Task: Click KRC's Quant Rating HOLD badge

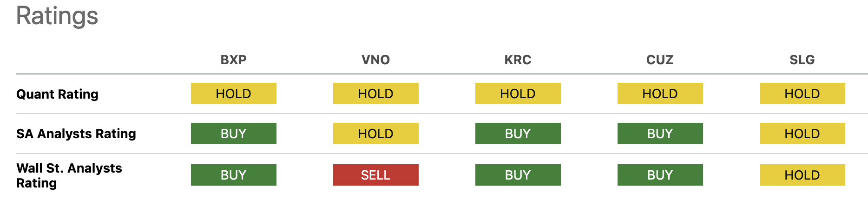Action: click(518, 94)
